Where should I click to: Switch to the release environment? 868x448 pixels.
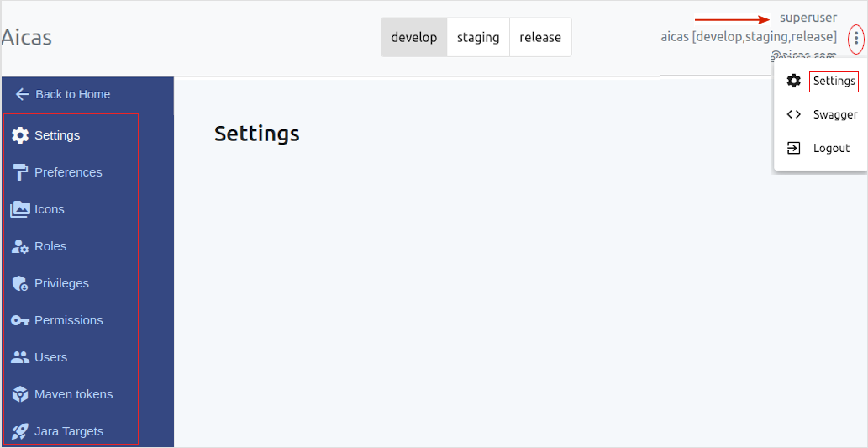pyautogui.click(x=540, y=37)
